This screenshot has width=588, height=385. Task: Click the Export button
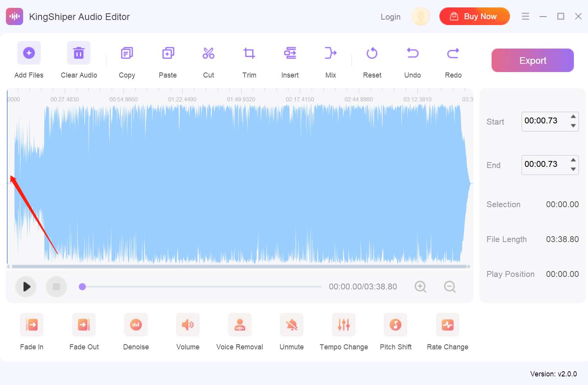point(533,60)
